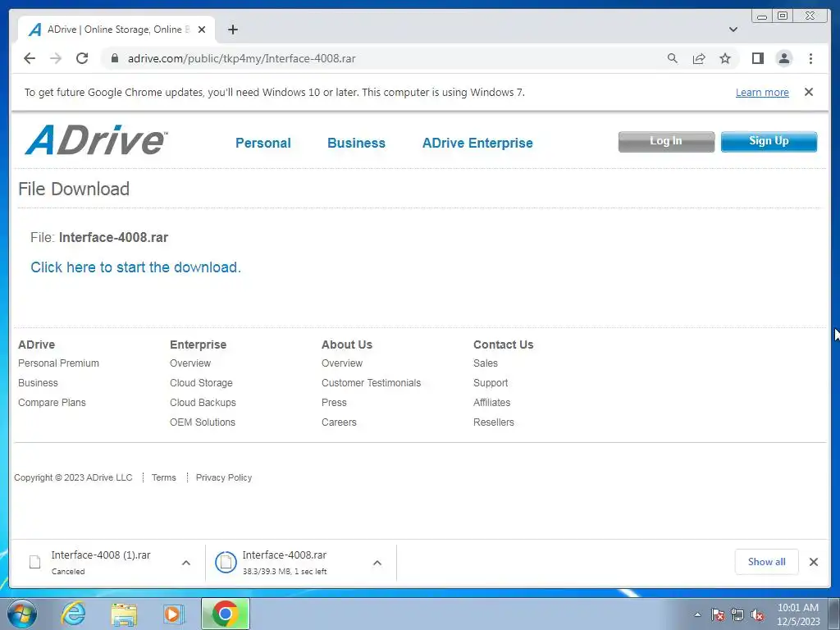Open the Privacy Policy link
The height and width of the screenshot is (630, 840).
pos(223,477)
